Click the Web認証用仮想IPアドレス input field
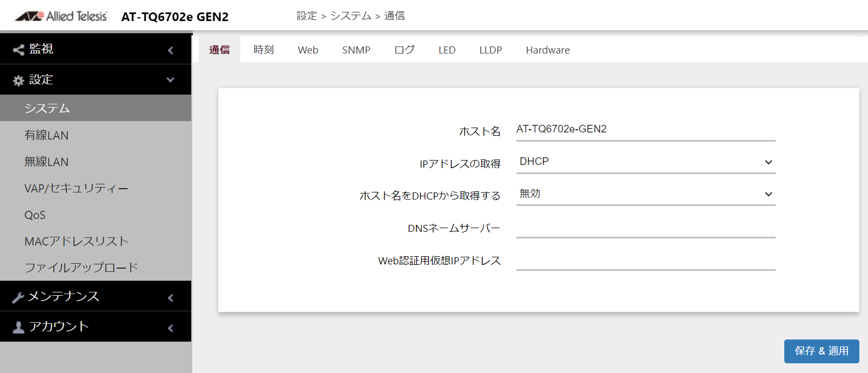This screenshot has height=373, width=868. pos(645,259)
